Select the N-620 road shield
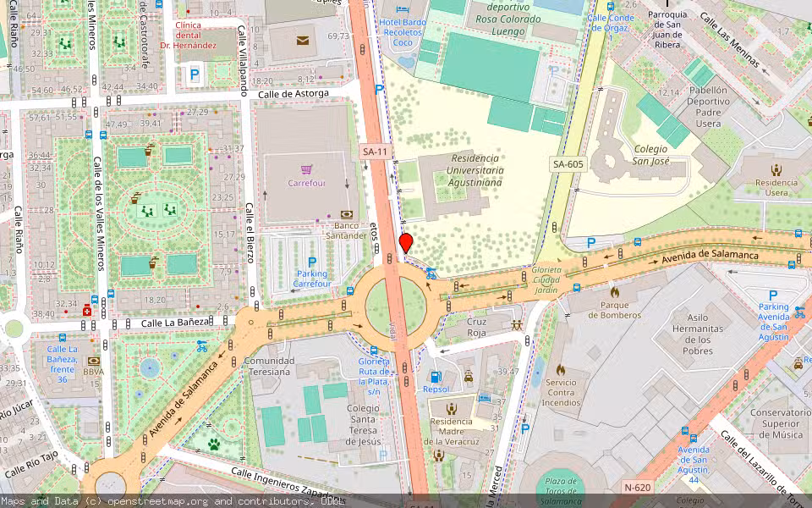The height and width of the screenshot is (508, 812). click(x=637, y=488)
